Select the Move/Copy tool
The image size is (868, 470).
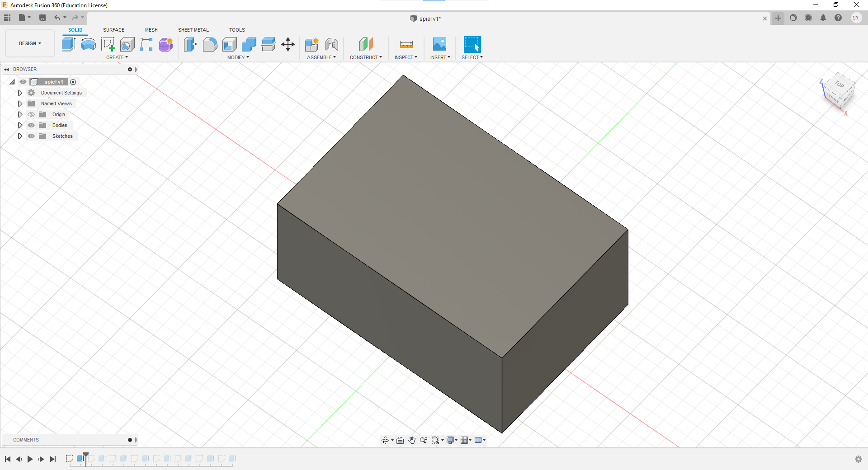coord(288,44)
